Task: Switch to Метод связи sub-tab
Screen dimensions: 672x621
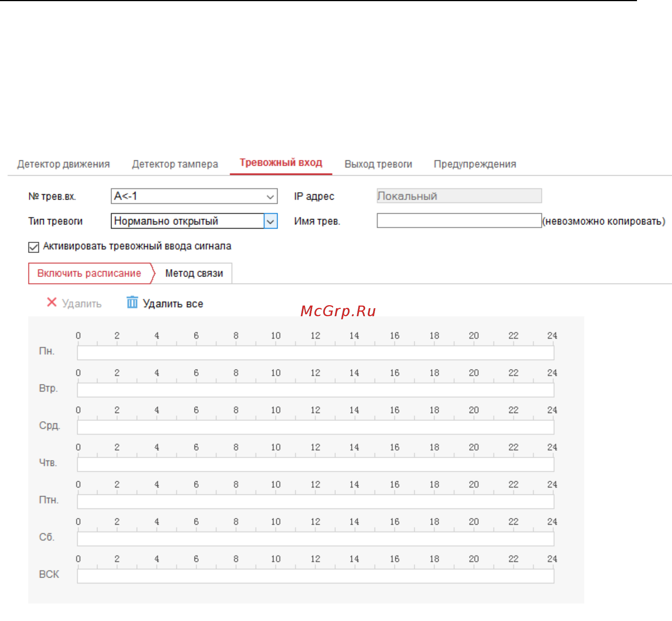Action: coord(194,274)
